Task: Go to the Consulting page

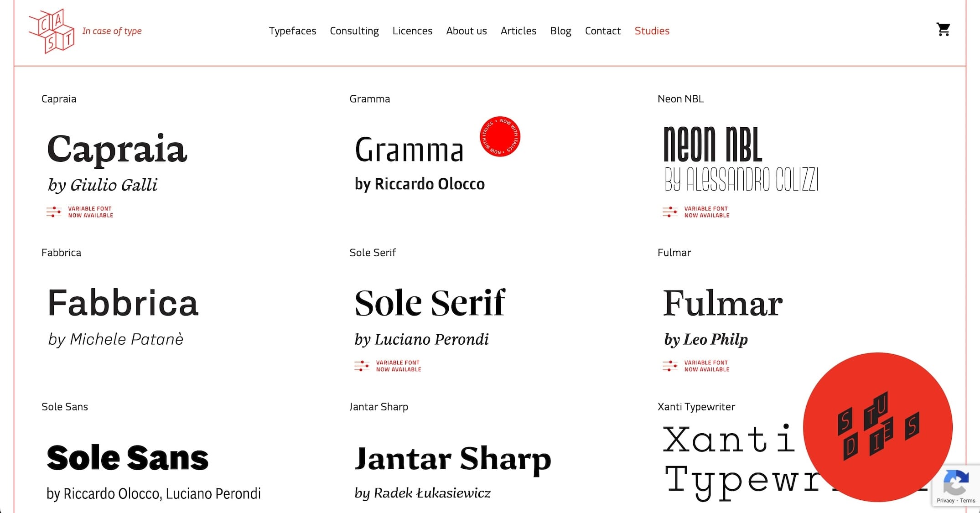Action: click(354, 31)
